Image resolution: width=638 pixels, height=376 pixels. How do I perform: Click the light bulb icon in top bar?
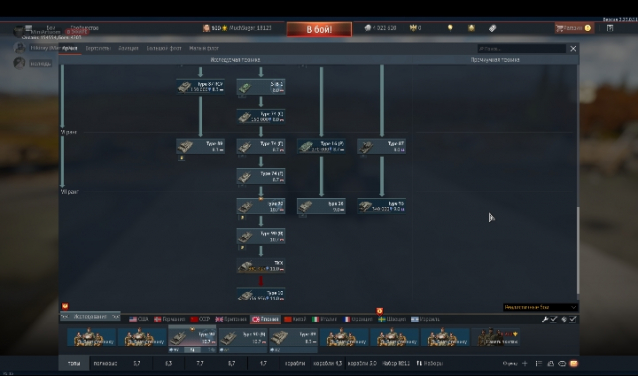[450, 28]
